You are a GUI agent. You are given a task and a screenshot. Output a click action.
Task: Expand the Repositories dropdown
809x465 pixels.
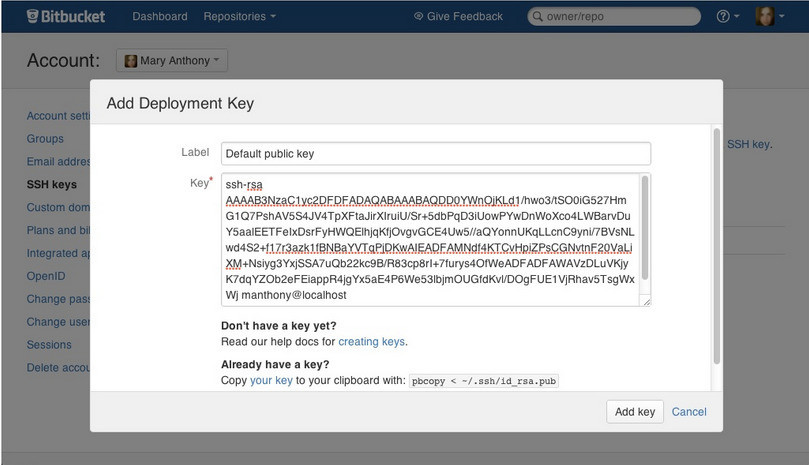click(x=240, y=16)
